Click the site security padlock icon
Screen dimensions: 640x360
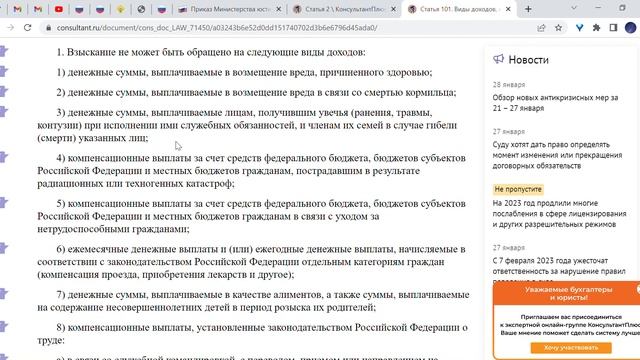[49, 28]
